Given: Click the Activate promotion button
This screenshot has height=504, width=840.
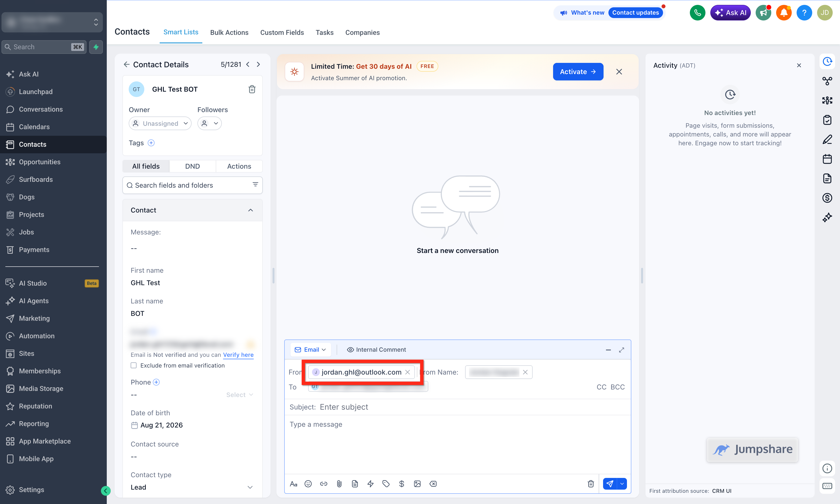Looking at the screenshot, I should tap(578, 72).
